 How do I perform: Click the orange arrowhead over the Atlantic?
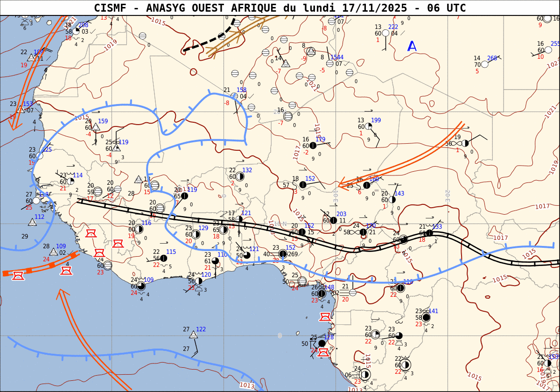(x=62, y=294)
